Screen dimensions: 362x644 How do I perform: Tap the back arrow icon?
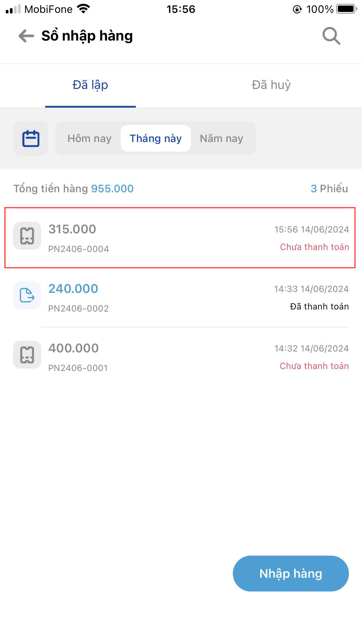click(26, 36)
